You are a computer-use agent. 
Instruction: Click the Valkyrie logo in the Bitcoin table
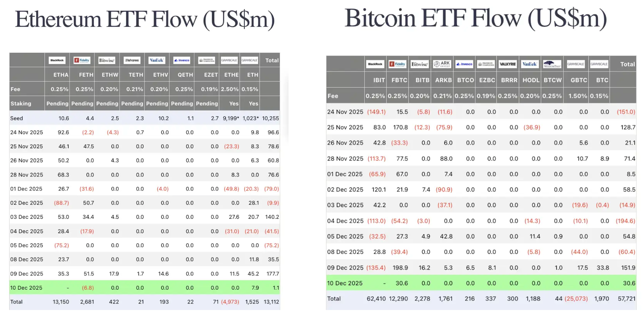[507, 64]
